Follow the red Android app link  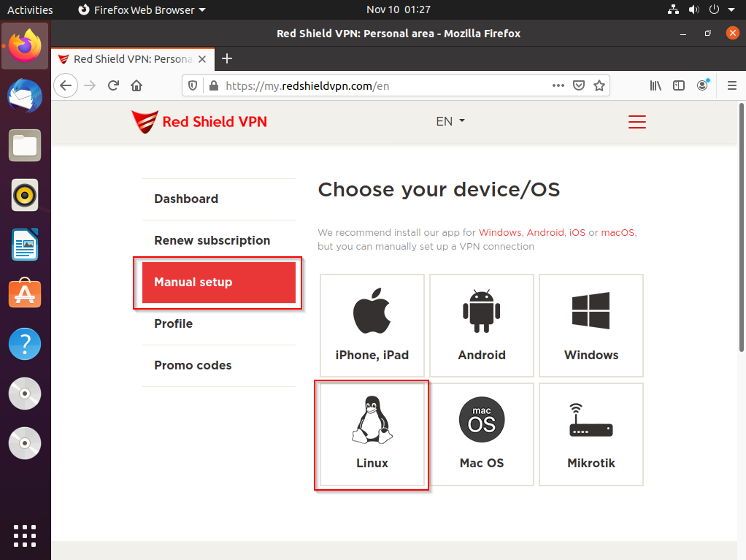pyautogui.click(x=545, y=233)
